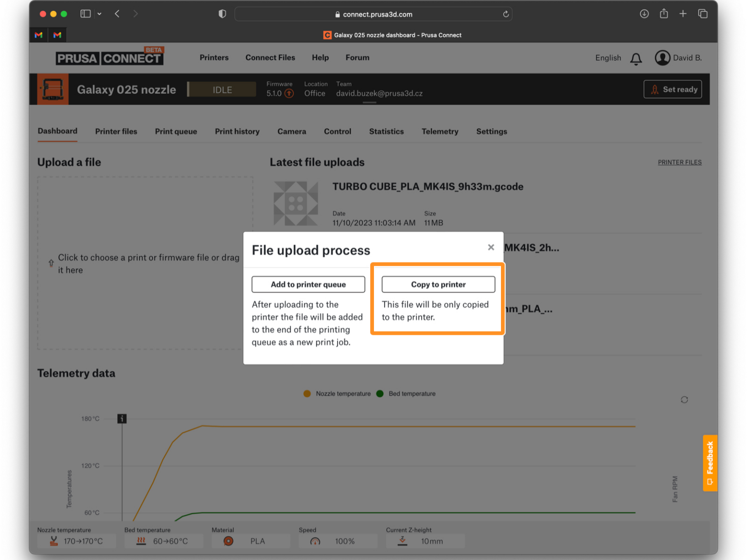
Task: Click the upload arrow icon
Action: click(51, 263)
